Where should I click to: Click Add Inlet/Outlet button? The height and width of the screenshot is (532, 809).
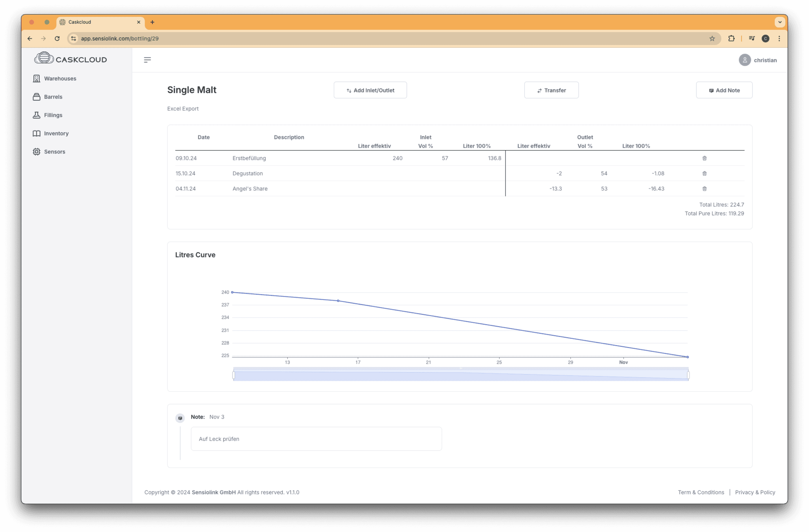coord(370,90)
